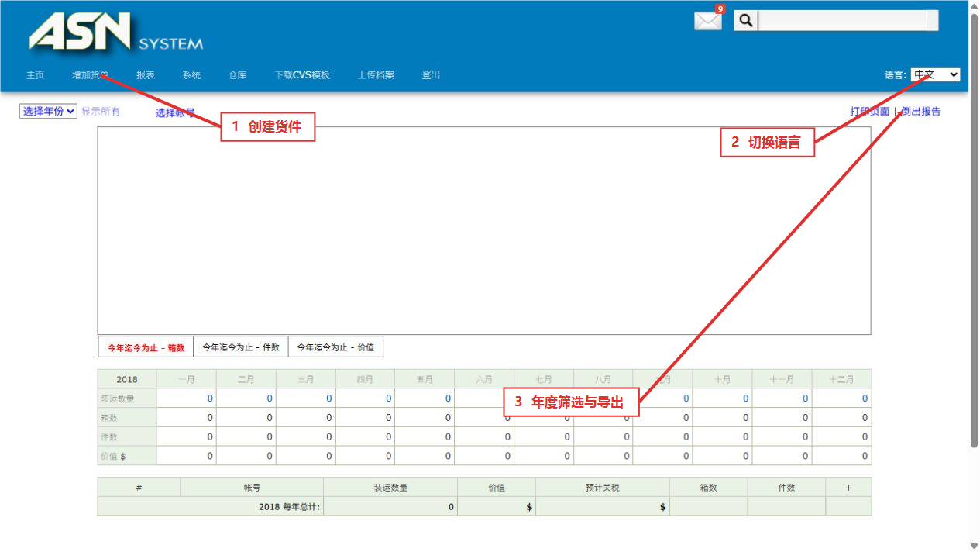The image size is (980, 552).
Task: Click the magnifier search icon
Action: pos(745,21)
